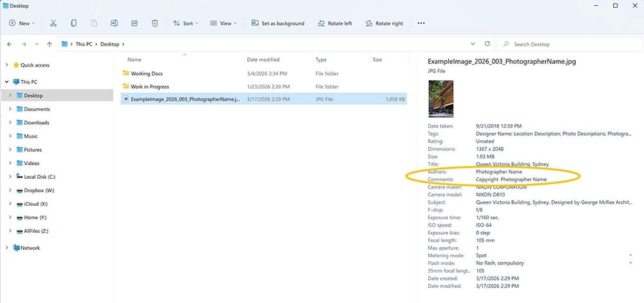This screenshot has width=644, height=303.
Task: Select iCloud (X:) drive
Action: coord(35,204)
